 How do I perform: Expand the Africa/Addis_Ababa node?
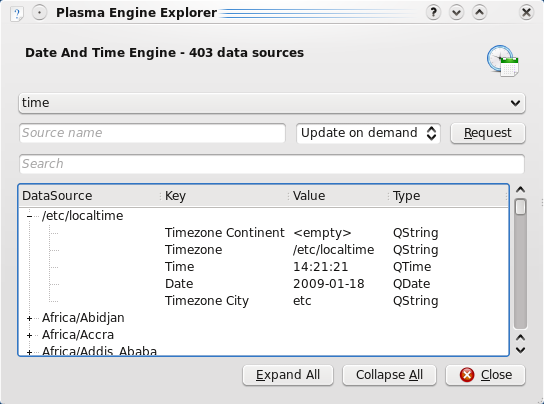coord(29,352)
